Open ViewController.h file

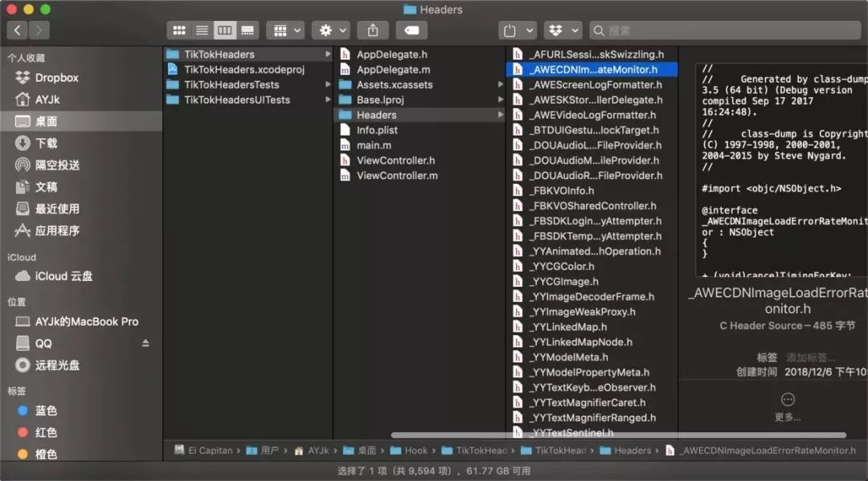(395, 160)
